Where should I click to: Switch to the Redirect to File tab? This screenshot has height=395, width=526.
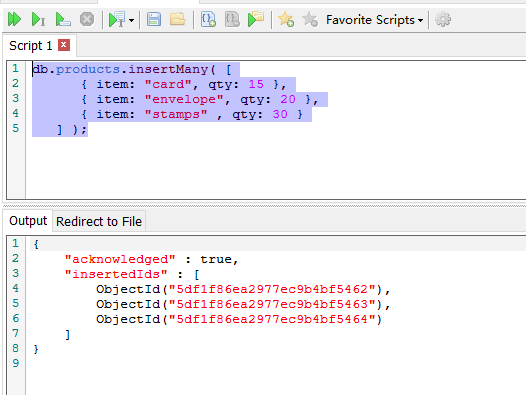tap(99, 221)
